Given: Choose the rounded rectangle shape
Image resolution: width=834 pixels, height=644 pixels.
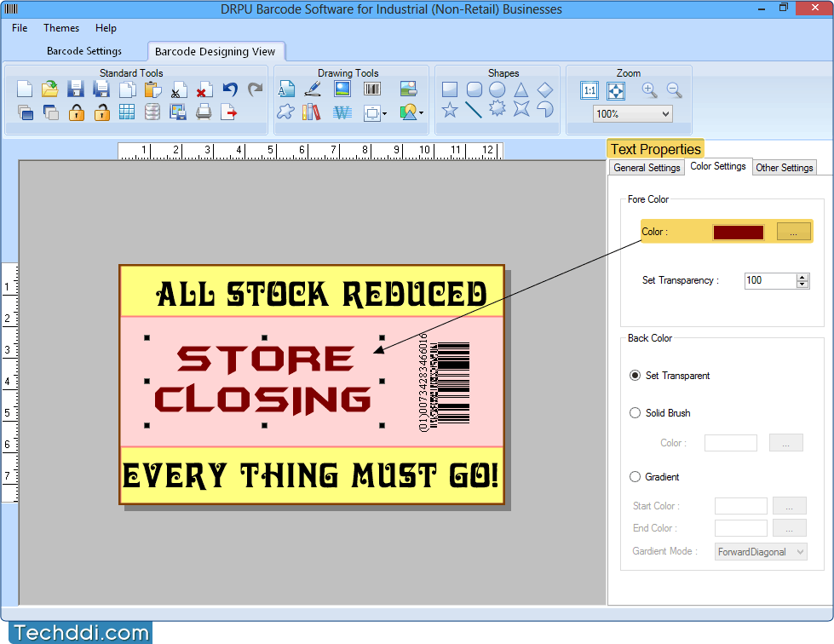Looking at the screenshot, I should (x=474, y=89).
